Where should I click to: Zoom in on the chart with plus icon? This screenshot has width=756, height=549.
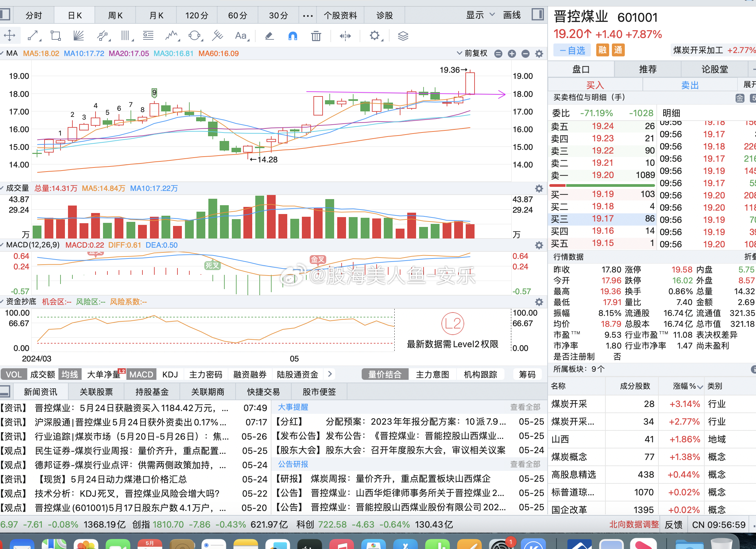coord(512,54)
